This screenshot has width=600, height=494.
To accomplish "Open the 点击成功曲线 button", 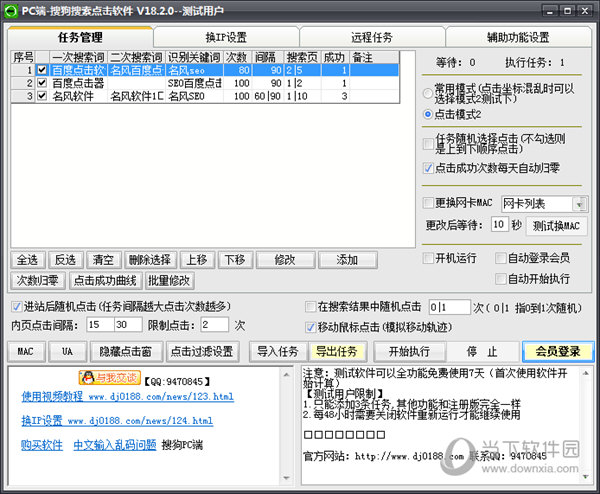I will pyautogui.click(x=105, y=280).
